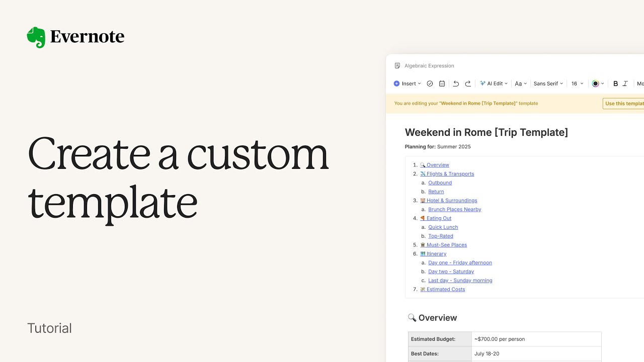
Task: Open Day one - Friday afternoon link
Action: pos(460,262)
